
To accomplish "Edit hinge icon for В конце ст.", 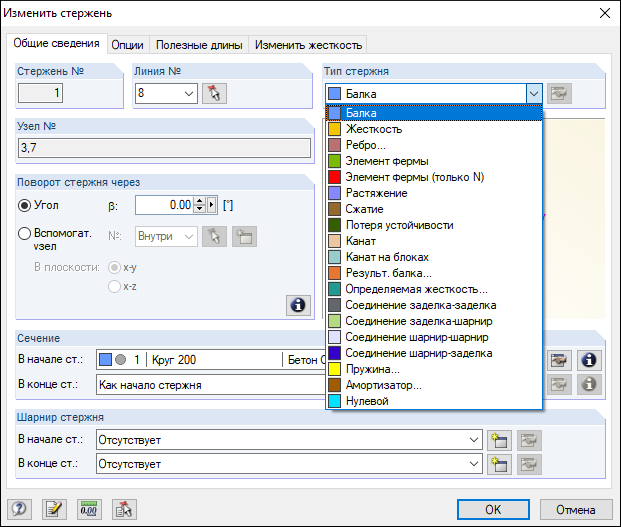I will [529, 464].
